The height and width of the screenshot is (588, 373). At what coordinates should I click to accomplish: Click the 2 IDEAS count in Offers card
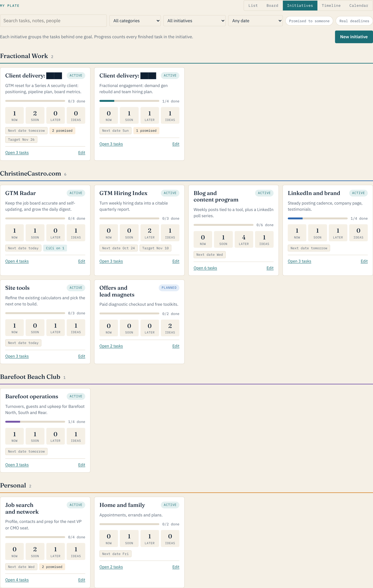click(170, 328)
